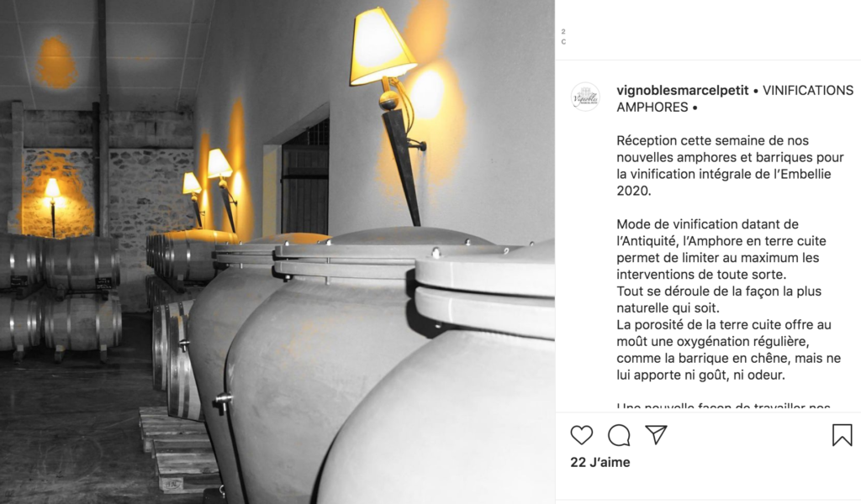
Task: Click the wooden pallet on the floor
Action: 177,449
